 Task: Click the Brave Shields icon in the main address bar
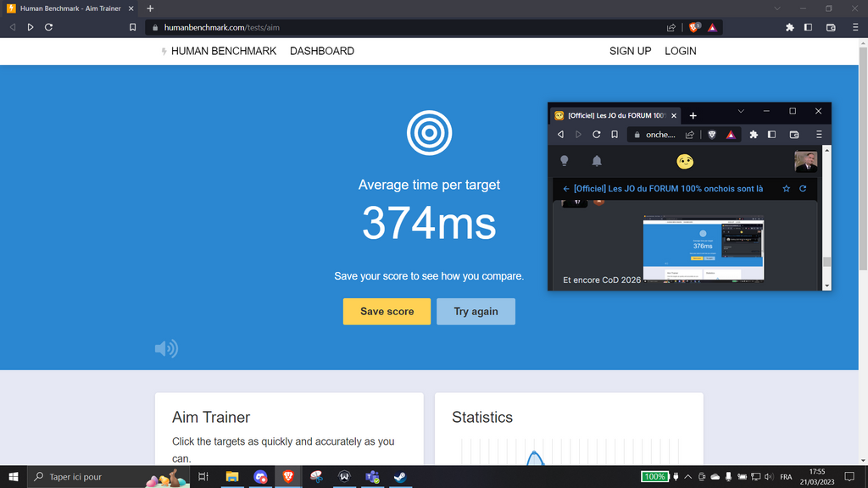[695, 27]
